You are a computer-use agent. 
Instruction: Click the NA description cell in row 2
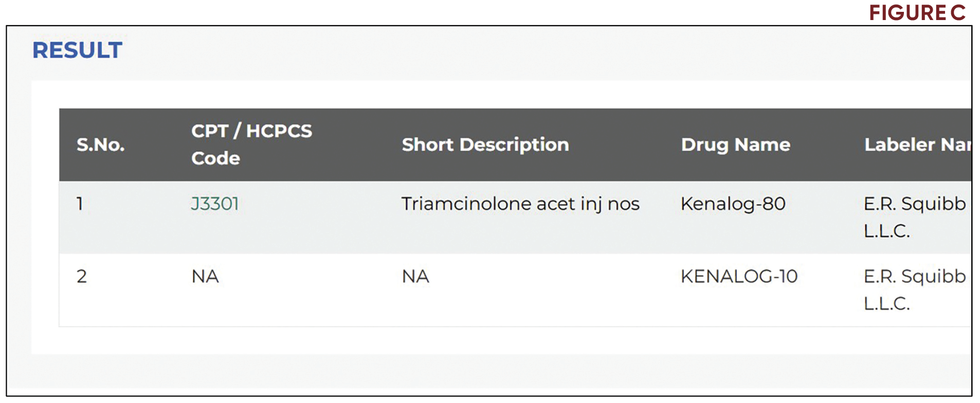[415, 276]
